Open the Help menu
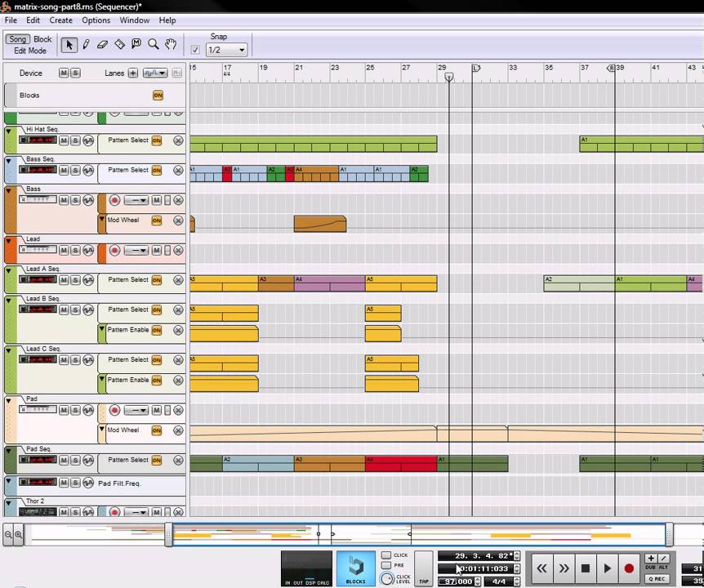The width and height of the screenshot is (704, 588). click(x=167, y=20)
